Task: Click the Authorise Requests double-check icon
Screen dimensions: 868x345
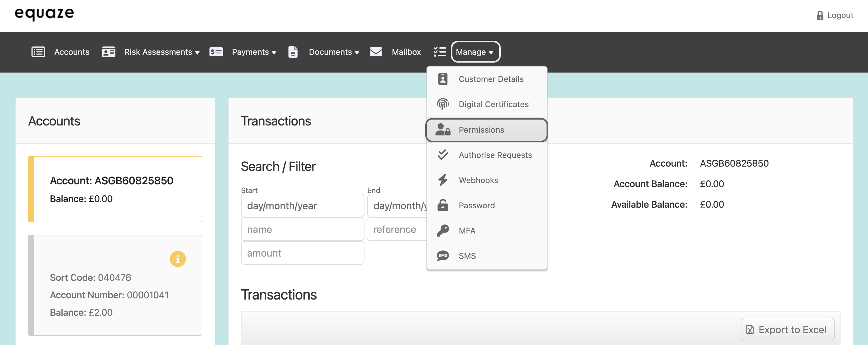Action: tap(442, 154)
